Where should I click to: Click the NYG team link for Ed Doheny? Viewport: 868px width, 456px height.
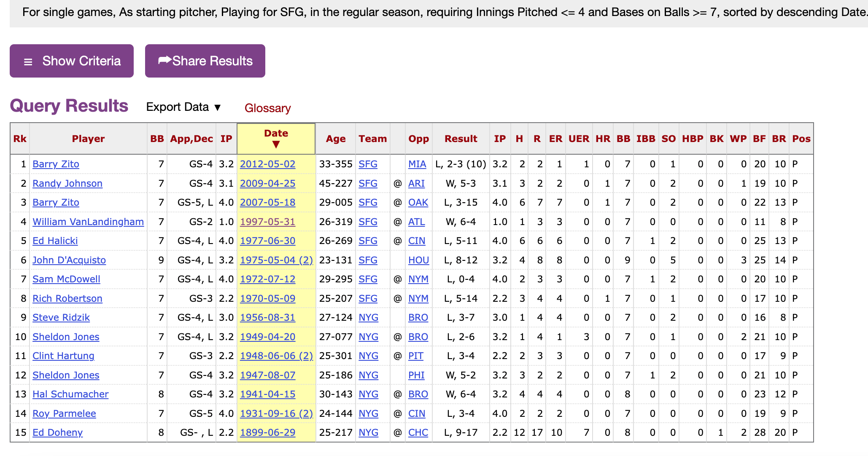point(368,432)
